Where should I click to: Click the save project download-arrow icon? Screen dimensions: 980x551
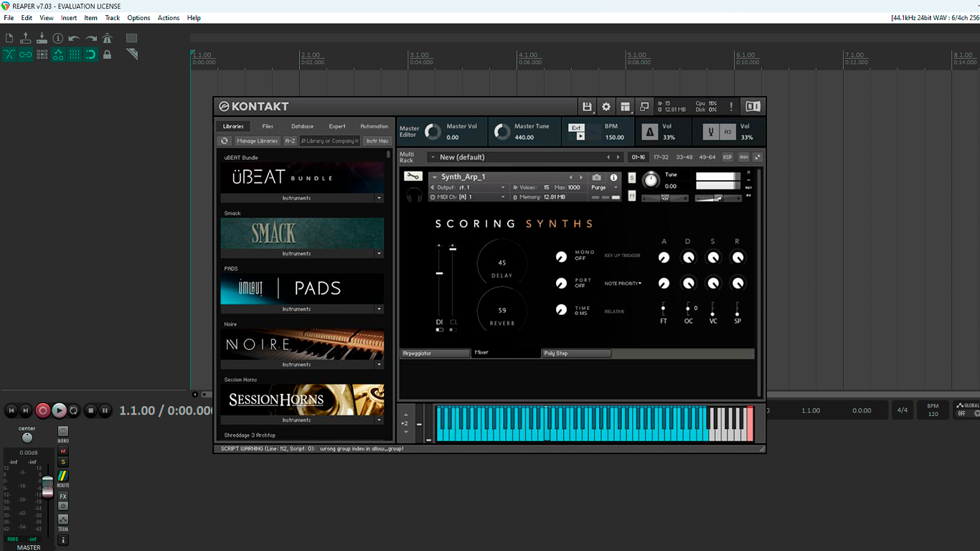click(42, 38)
